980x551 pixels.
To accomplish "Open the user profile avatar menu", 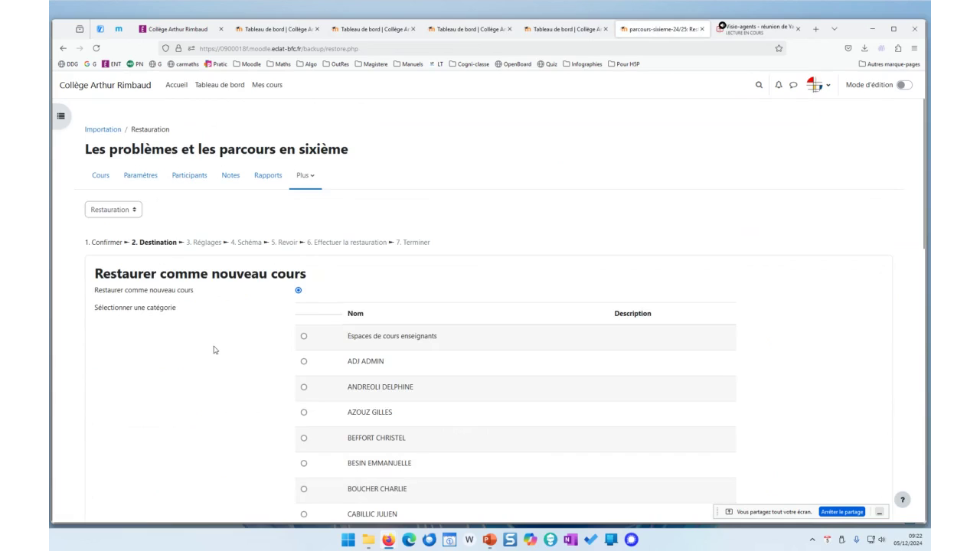I will [x=814, y=85].
